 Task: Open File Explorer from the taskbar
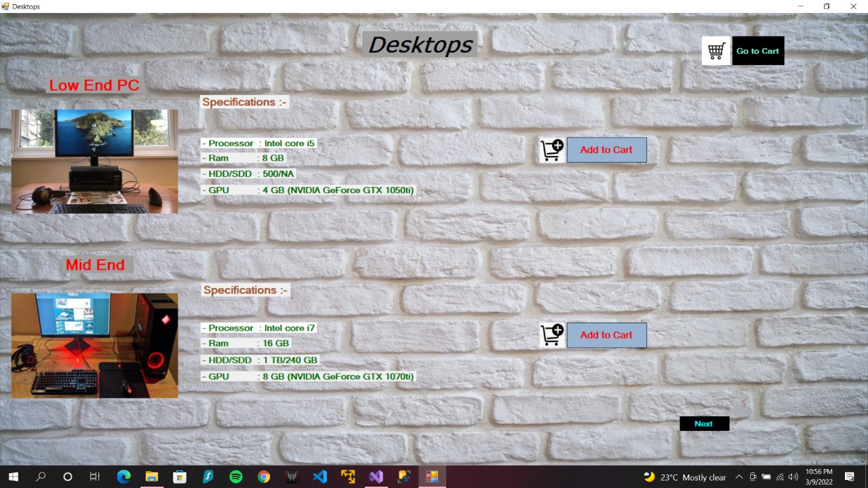click(151, 476)
